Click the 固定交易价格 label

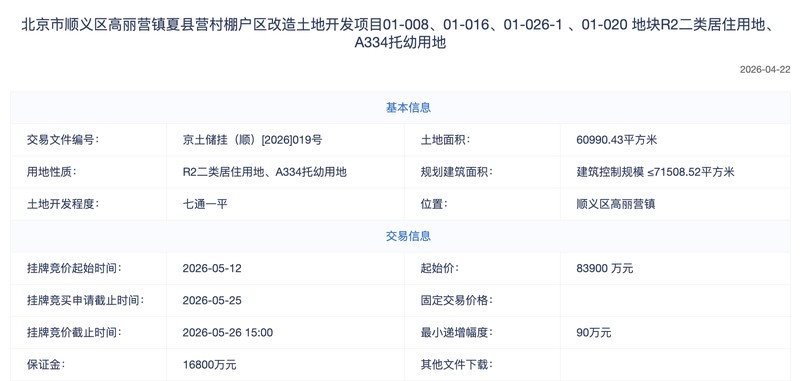tap(457, 300)
